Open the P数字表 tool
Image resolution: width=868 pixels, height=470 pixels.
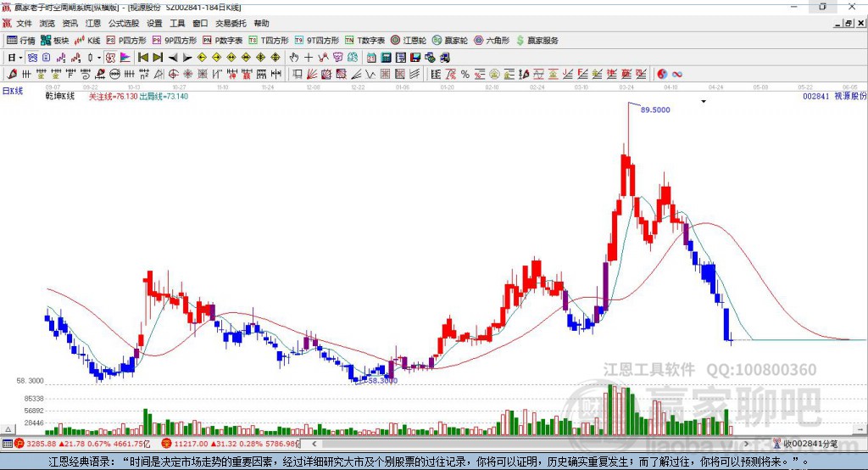point(223,41)
